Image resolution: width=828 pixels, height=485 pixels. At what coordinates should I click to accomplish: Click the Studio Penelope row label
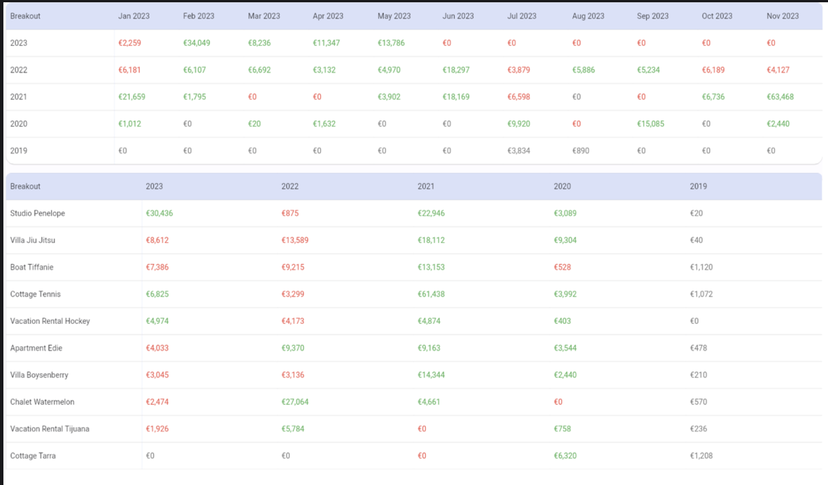pyautogui.click(x=37, y=213)
